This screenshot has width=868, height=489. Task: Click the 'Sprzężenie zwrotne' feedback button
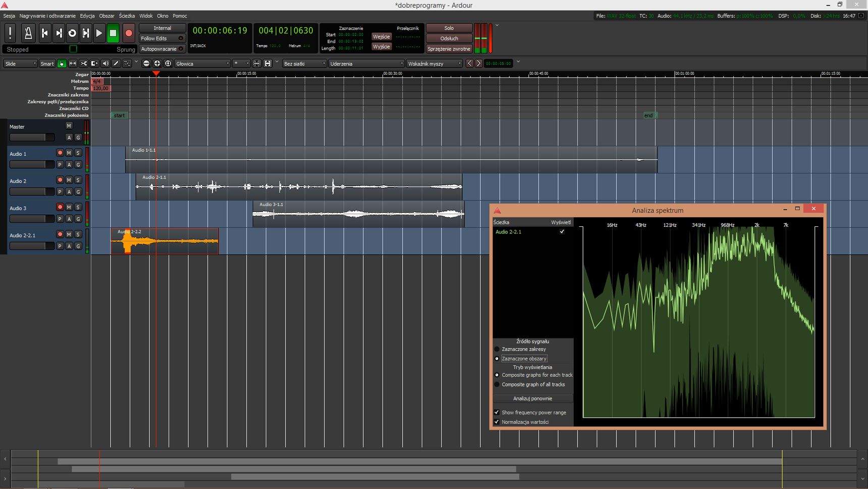point(449,49)
